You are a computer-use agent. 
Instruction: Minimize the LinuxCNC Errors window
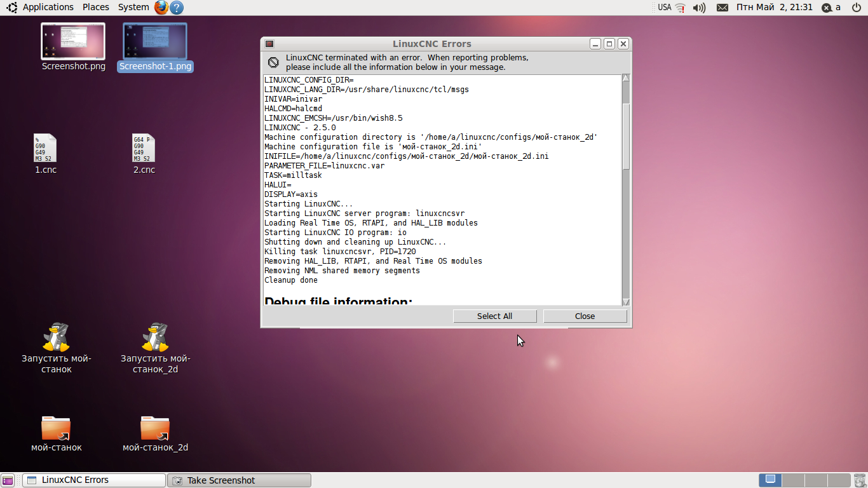tap(595, 44)
